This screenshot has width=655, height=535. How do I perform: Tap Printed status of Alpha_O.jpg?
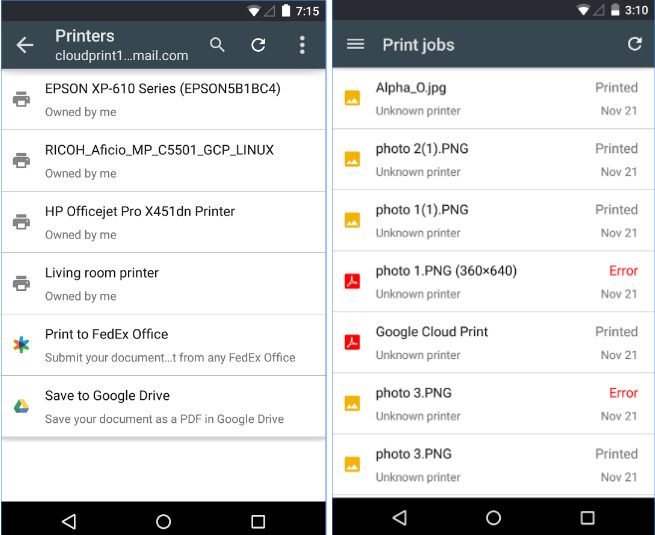point(617,87)
